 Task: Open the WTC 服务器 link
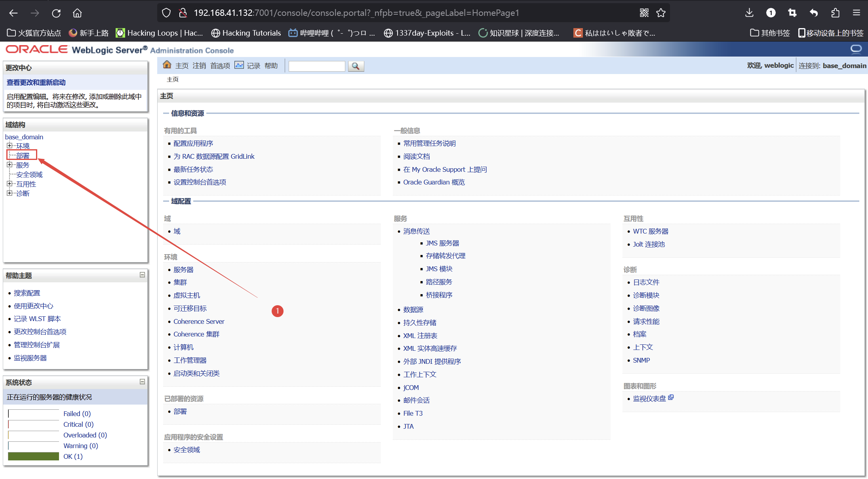click(x=651, y=231)
